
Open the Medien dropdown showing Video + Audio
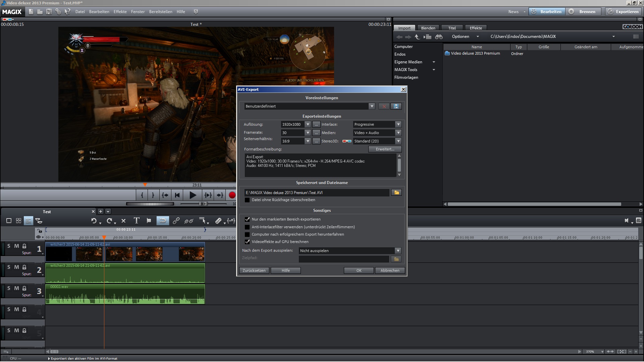click(398, 133)
